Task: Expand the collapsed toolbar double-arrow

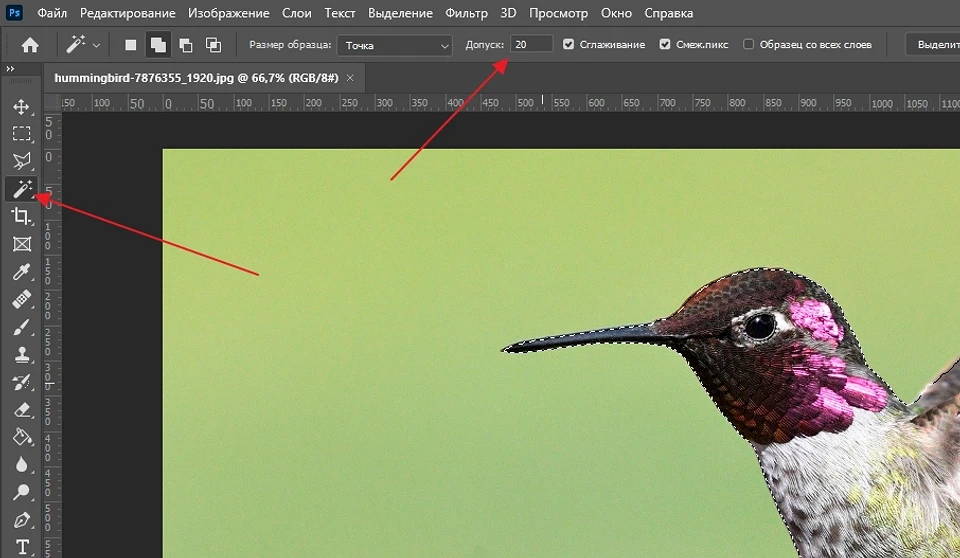Action: click(10, 69)
